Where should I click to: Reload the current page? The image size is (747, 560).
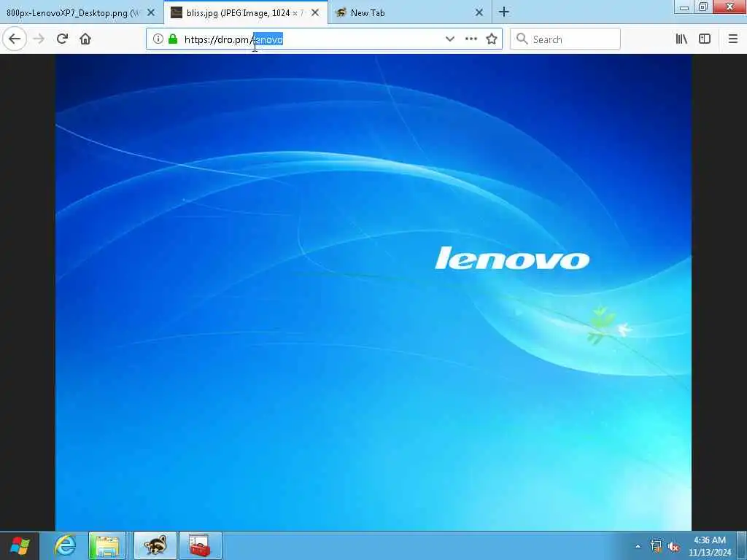tap(62, 39)
